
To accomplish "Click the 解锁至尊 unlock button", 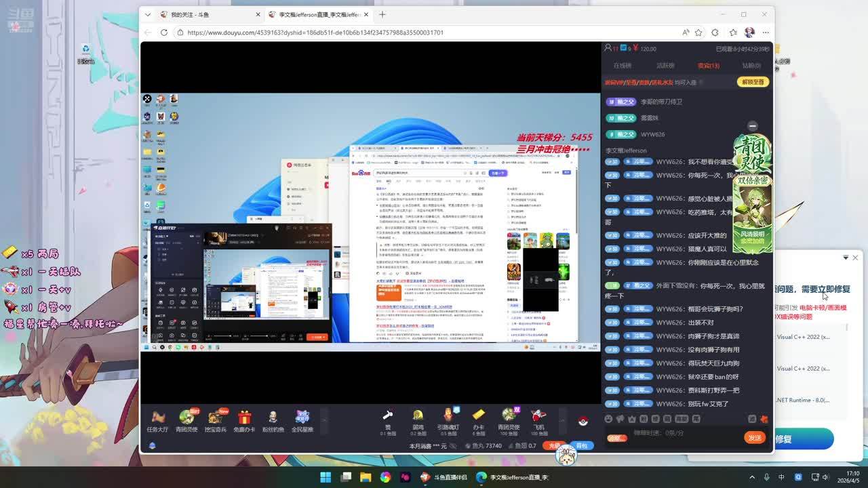I will click(753, 82).
